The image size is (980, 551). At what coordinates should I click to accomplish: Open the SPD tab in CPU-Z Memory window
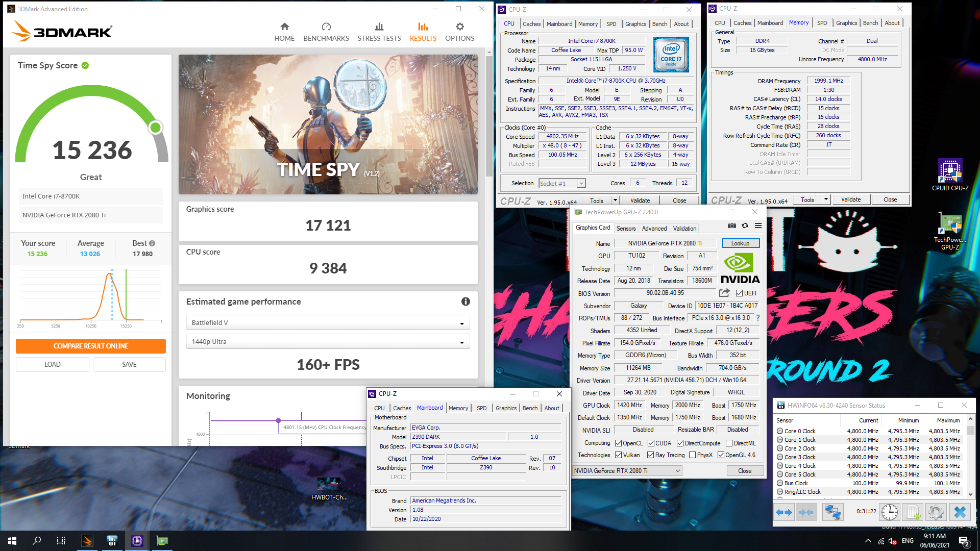point(822,23)
